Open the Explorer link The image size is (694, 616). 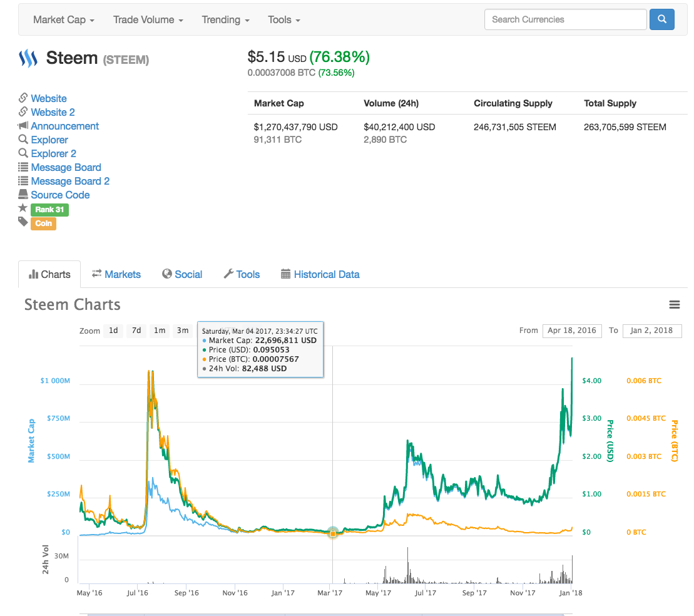[x=49, y=140]
